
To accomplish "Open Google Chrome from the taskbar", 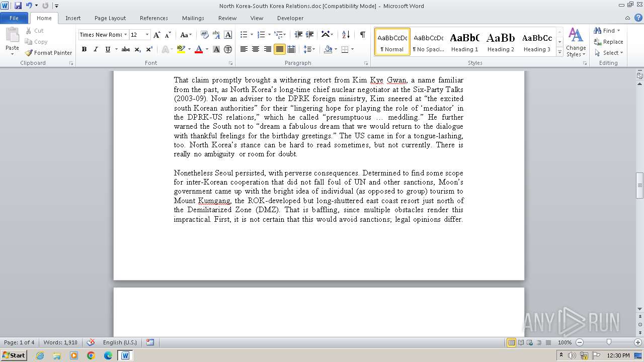I will coord(91,355).
